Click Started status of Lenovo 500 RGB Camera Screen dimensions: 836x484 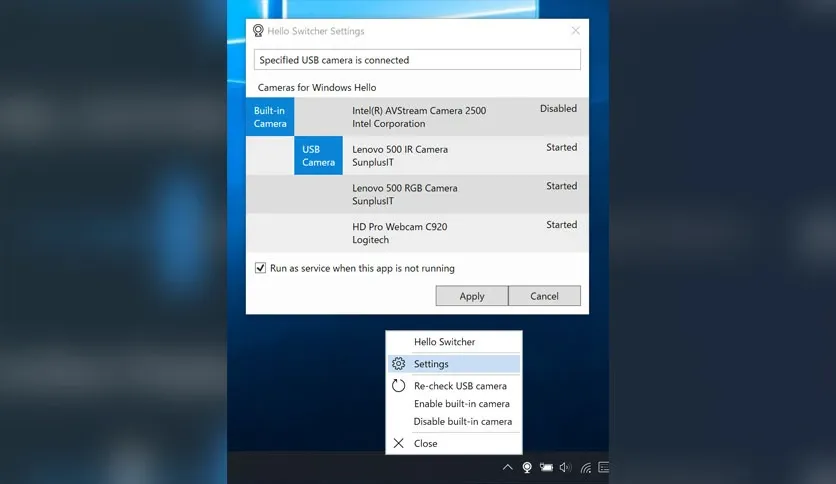pyautogui.click(x=561, y=186)
